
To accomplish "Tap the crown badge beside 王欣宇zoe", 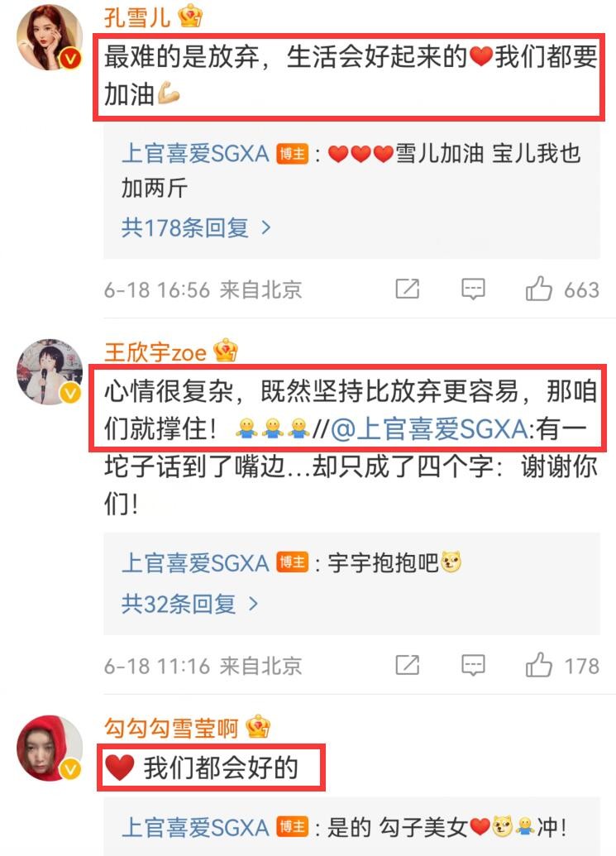I will [x=226, y=351].
